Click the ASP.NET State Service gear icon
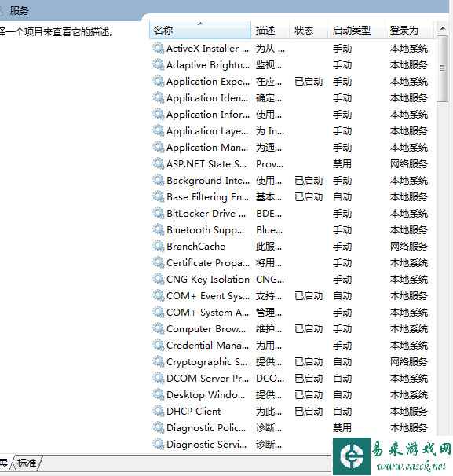The width and height of the screenshot is (453, 476). point(159,163)
